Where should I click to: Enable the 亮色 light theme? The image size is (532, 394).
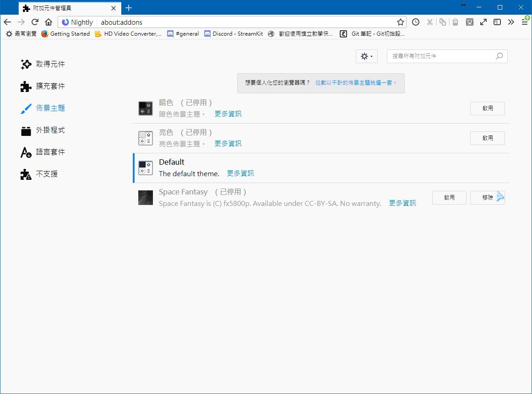point(487,138)
